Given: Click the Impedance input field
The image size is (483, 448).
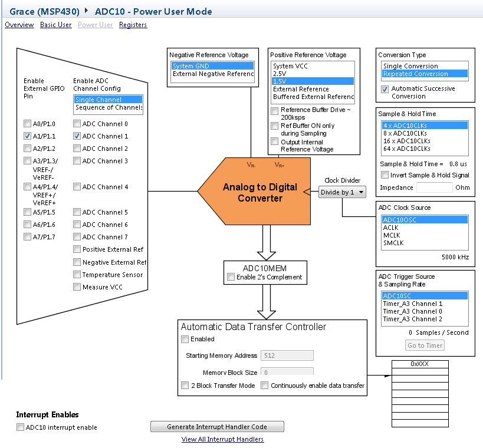Looking at the screenshot, I should [435, 187].
